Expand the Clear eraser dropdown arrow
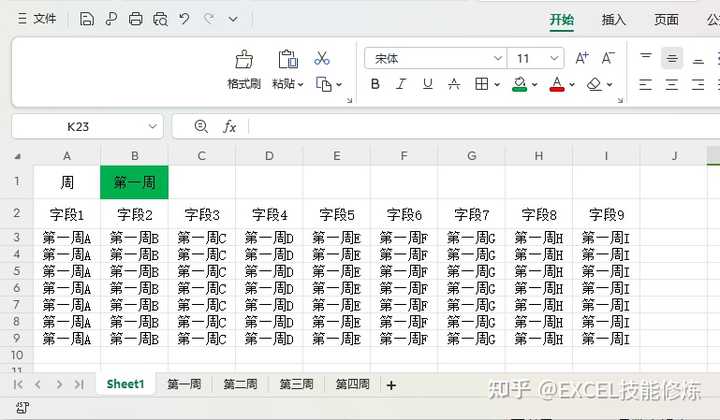Screen dimensions: 720x420 click(x=609, y=84)
